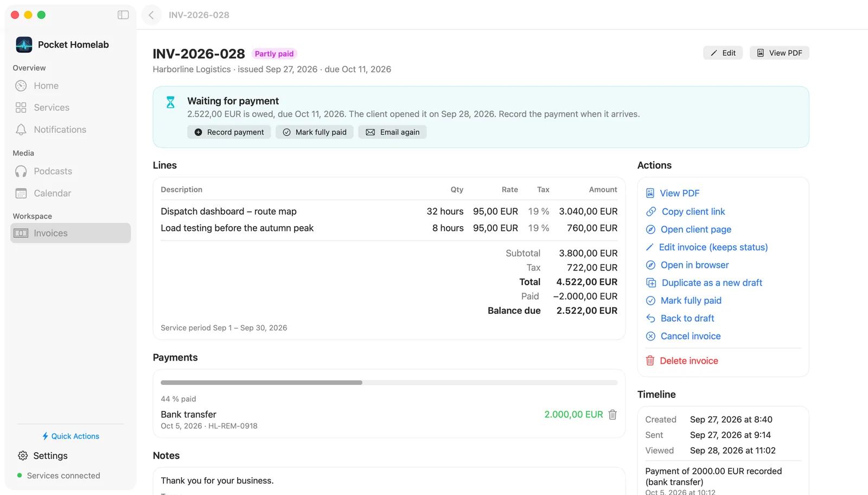Click the 44 % paid progress bar
The width and height of the screenshot is (868, 495).
(x=389, y=383)
